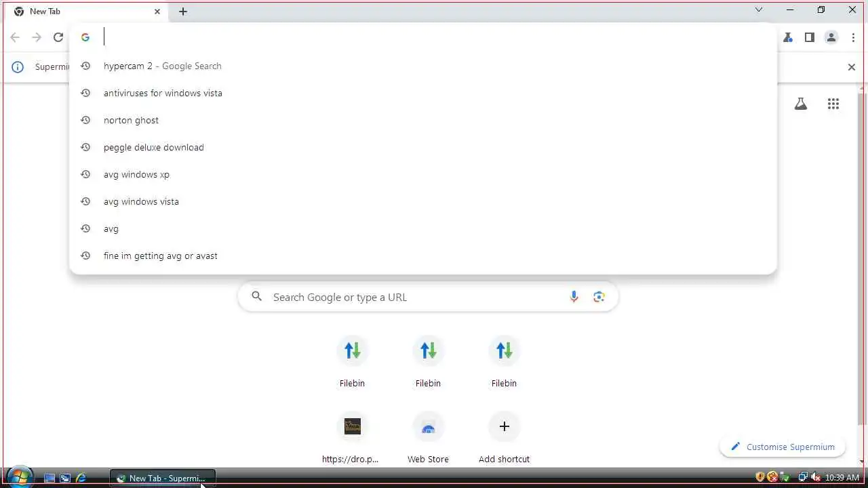
Task: Launch Internet Explorer from quick launch
Action: pos(81,478)
